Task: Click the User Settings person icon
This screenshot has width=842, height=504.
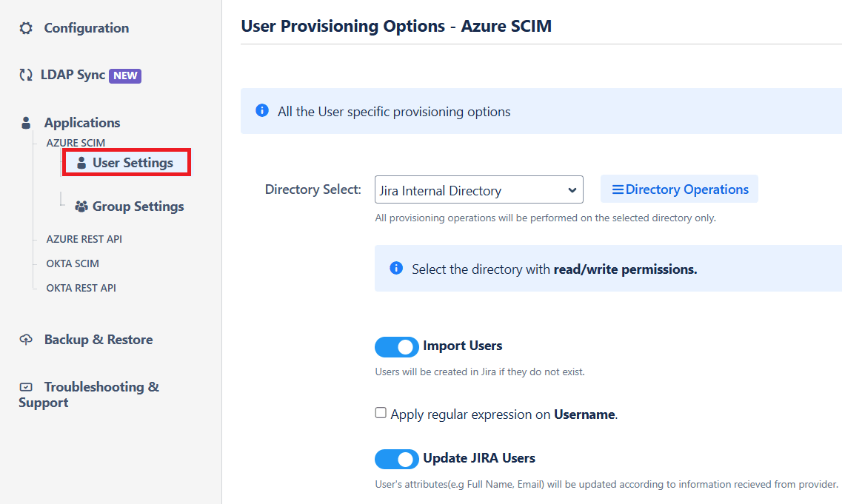Action: pyautogui.click(x=81, y=163)
